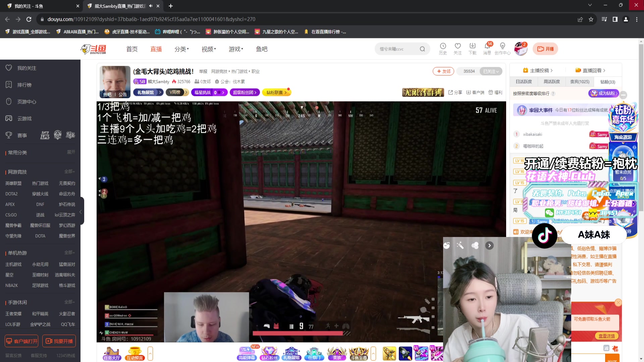
Task: Expand the 游戏 nav dropdown
Action: [x=236, y=49]
